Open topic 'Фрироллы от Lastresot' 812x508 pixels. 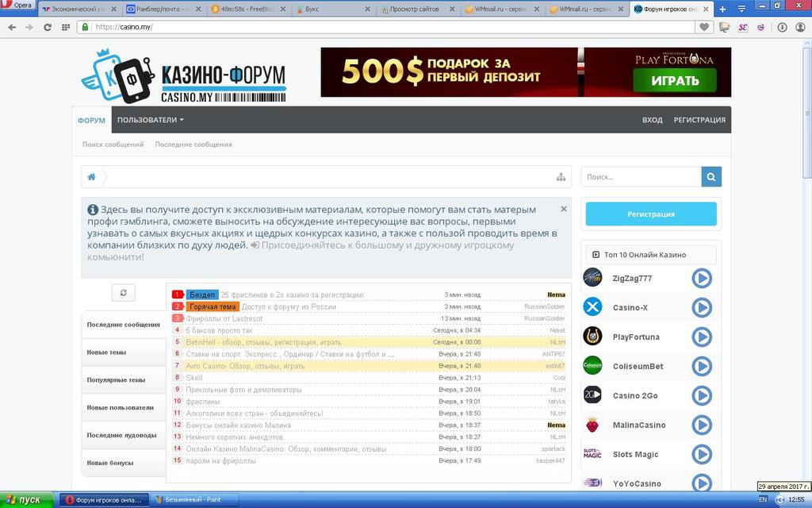[224, 319]
